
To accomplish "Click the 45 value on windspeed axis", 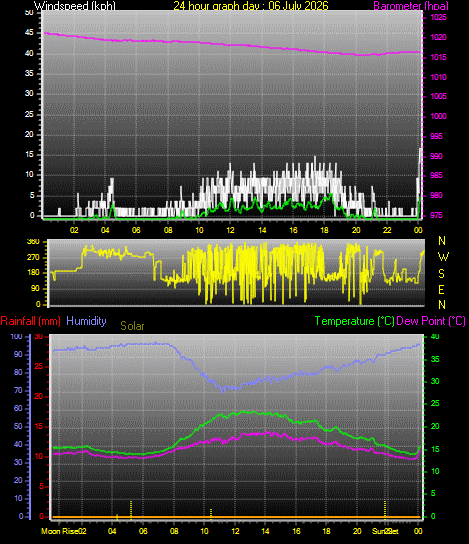I will tap(29, 33).
